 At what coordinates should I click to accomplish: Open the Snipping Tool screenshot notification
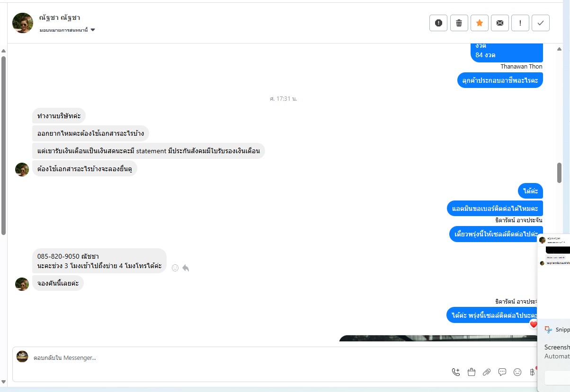click(554, 313)
